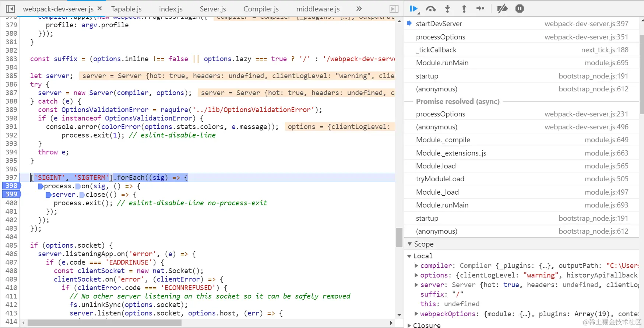
Task: Expand the server variable
Action: click(x=416, y=285)
